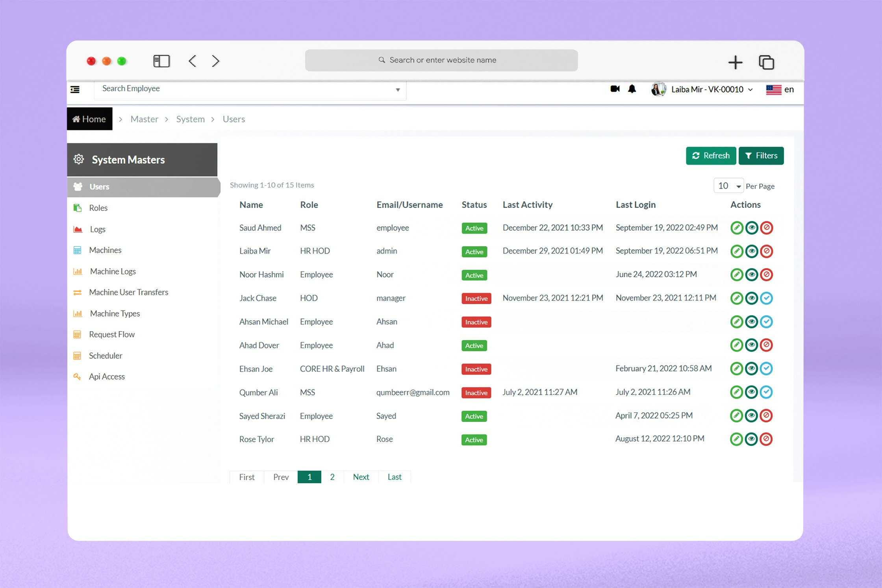Click the eye icon for Qumber Ali
Screen dimensions: 882x588
point(752,392)
